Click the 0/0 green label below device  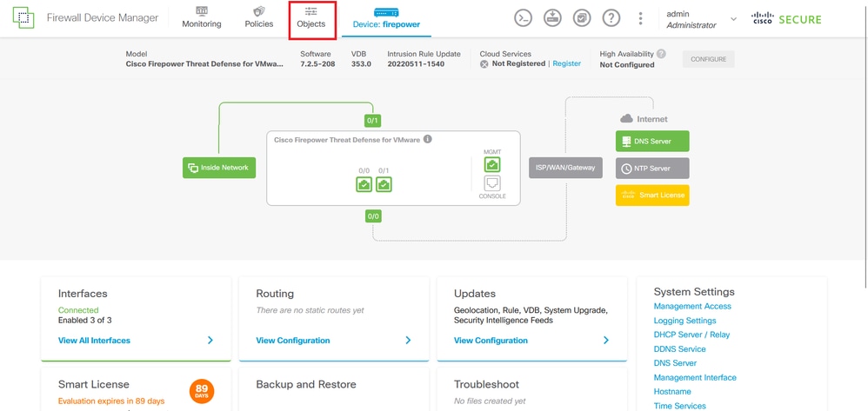tap(373, 216)
